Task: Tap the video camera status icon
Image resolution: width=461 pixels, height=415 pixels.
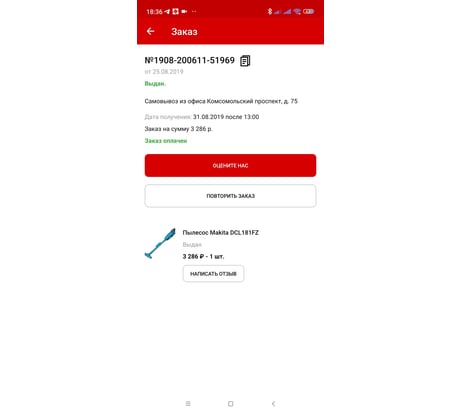Action: (184, 12)
